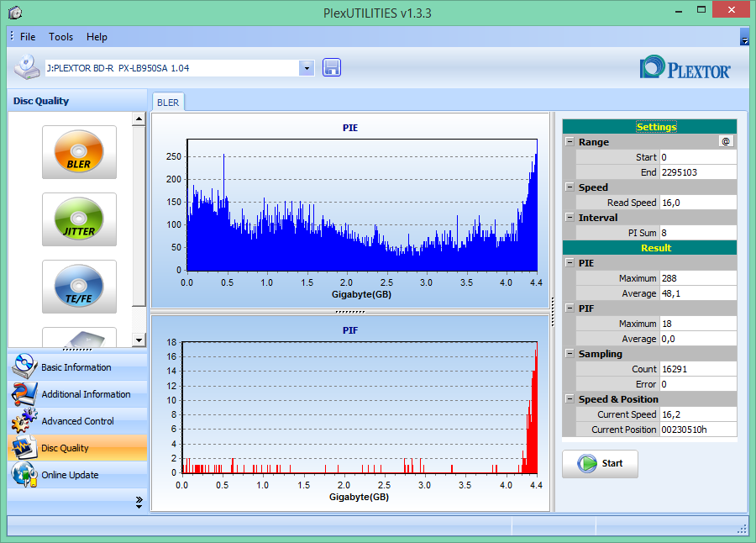Viewport: 756px width, 543px height.
Task: Click the Current Speed value 16,2
Action: click(698, 414)
